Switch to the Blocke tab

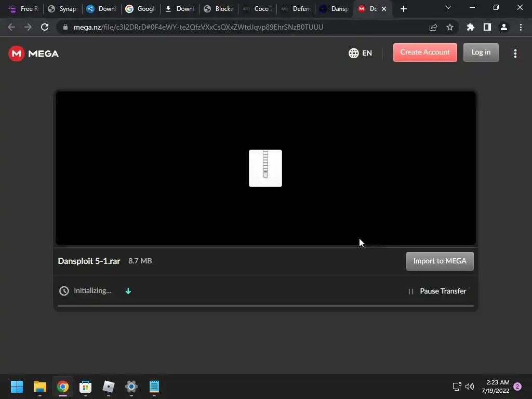[x=219, y=9]
